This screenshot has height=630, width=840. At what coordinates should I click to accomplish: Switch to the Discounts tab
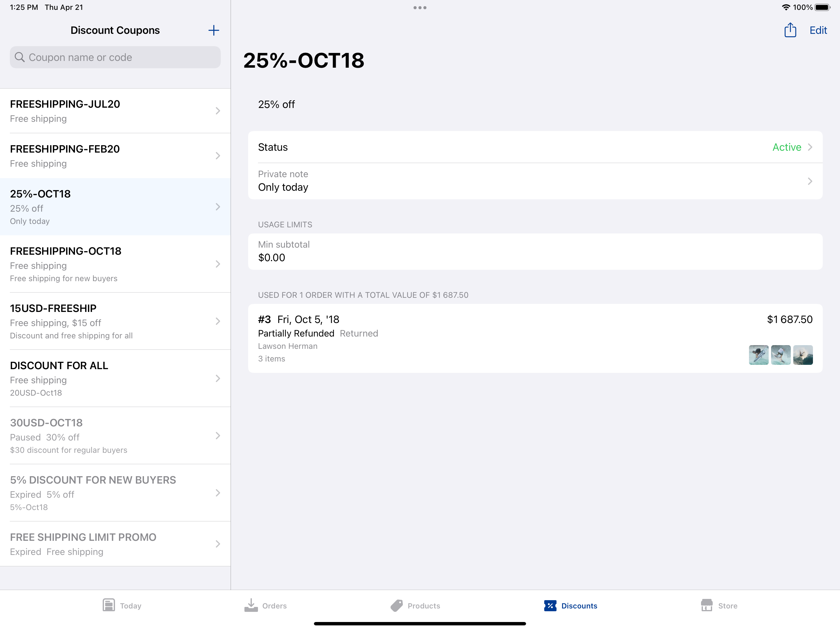[570, 605]
